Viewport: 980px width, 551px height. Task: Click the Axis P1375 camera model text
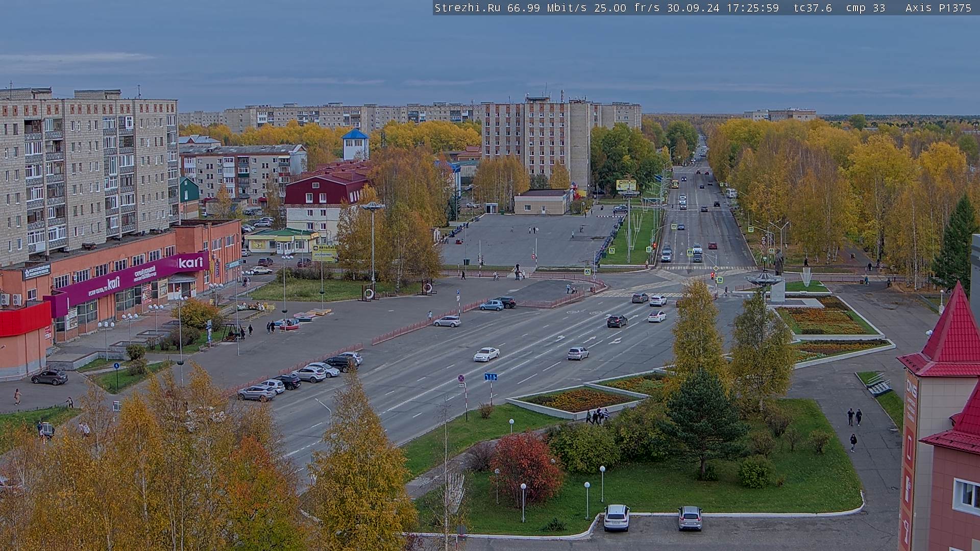point(939,8)
